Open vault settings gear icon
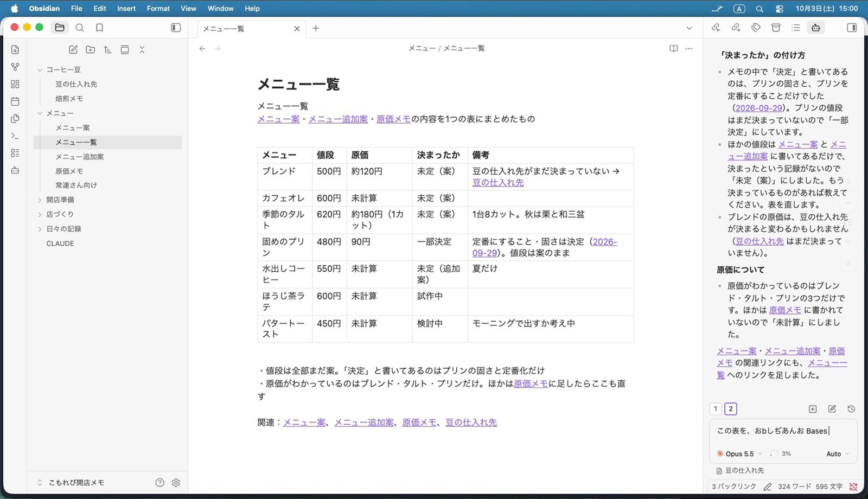Screen dimensions: 868x499 176,483
